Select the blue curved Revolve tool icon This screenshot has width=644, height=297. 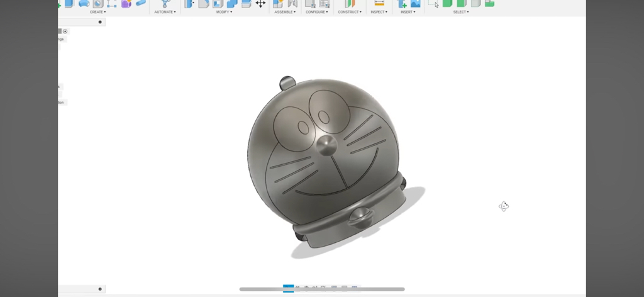(x=84, y=4)
